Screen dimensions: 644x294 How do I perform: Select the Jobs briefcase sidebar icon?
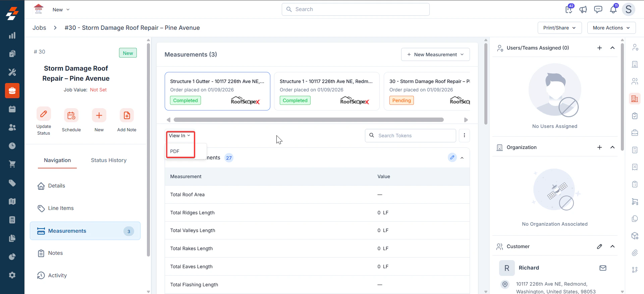[x=12, y=91]
